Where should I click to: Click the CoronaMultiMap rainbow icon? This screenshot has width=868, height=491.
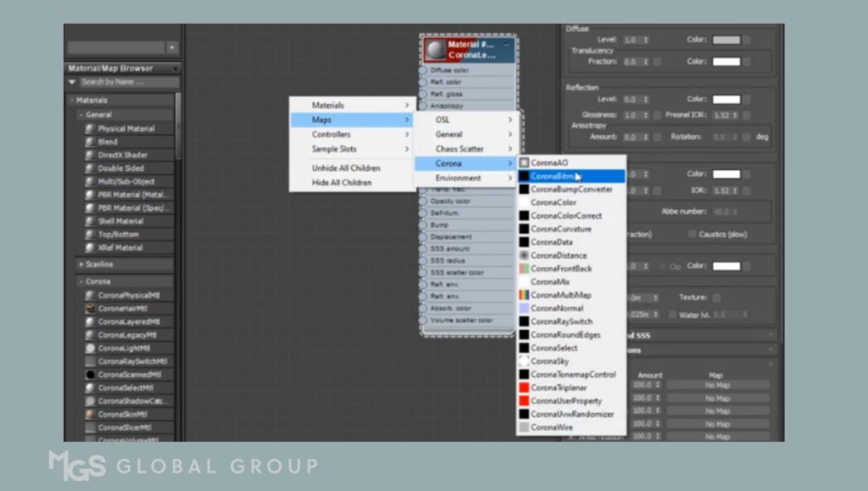[x=524, y=295]
